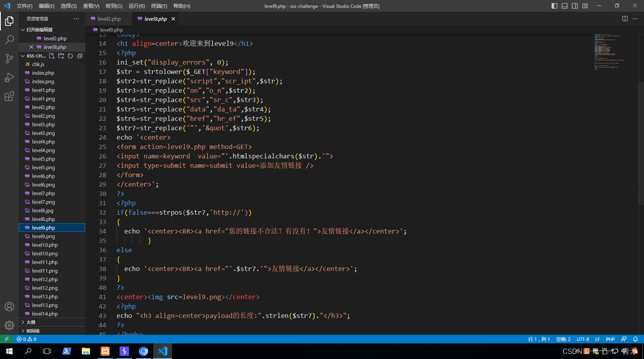Open the Extensions view icon

click(x=9, y=96)
